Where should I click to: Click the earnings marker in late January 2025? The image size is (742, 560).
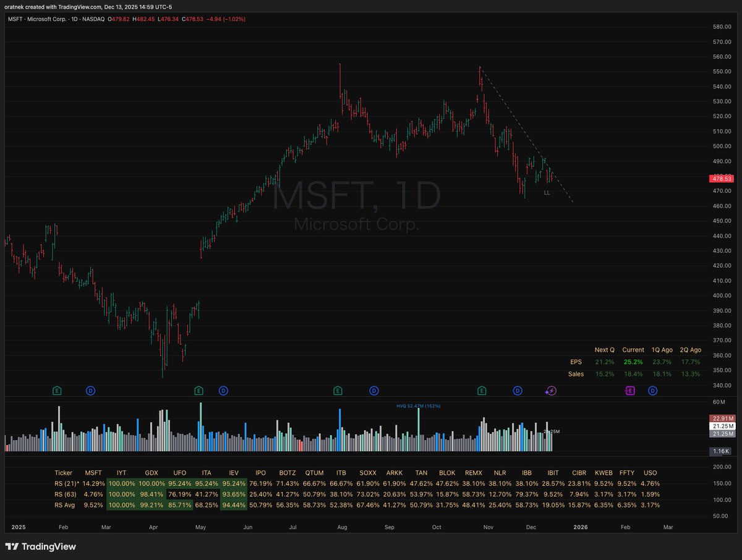(x=57, y=391)
